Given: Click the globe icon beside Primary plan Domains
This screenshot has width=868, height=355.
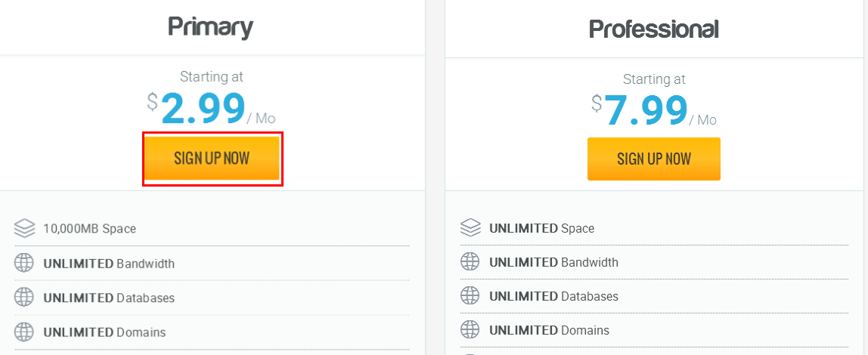Looking at the screenshot, I should click(25, 332).
